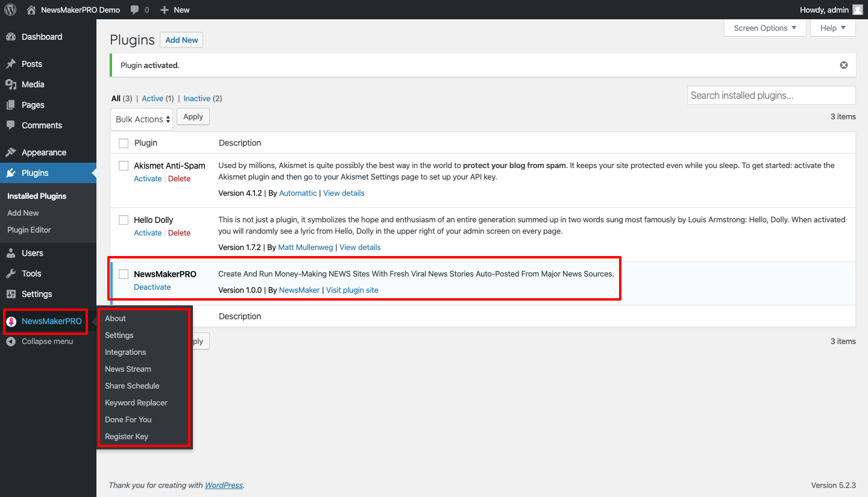Click the Matt Mullenweg author link
868x497 pixels.
[306, 248]
